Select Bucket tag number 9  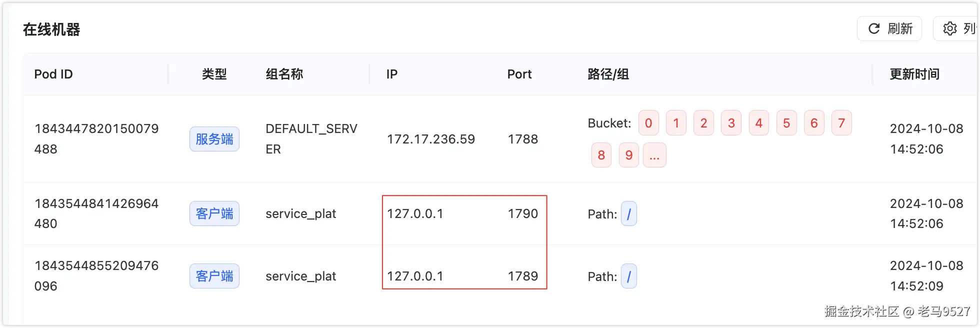tap(628, 155)
